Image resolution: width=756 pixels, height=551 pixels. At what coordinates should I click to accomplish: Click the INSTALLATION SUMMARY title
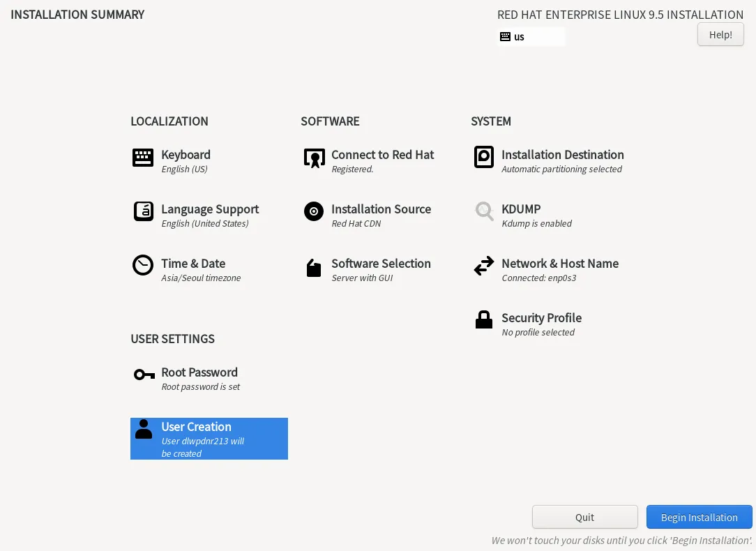click(x=77, y=15)
